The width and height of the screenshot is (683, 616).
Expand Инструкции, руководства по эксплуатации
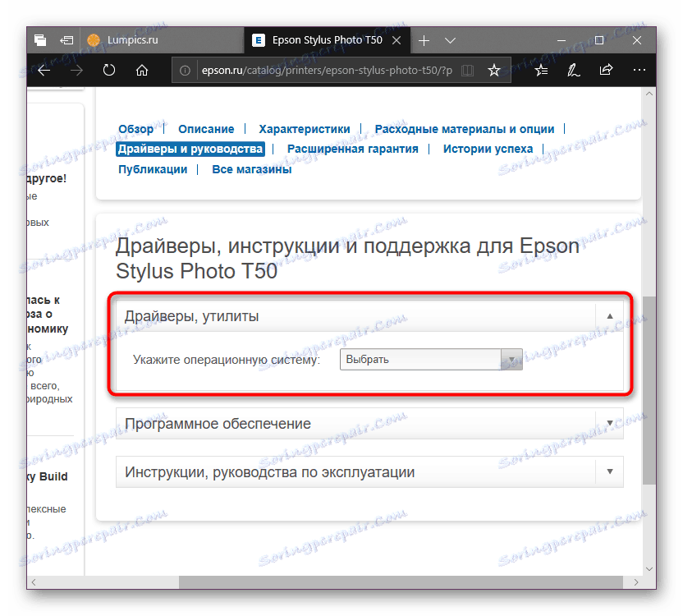pyautogui.click(x=369, y=471)
